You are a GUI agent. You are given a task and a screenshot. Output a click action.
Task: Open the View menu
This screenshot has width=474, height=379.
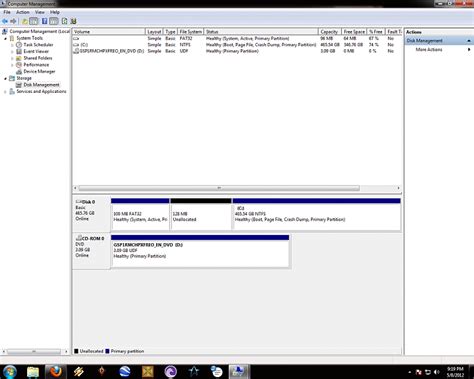coord(40,12)
